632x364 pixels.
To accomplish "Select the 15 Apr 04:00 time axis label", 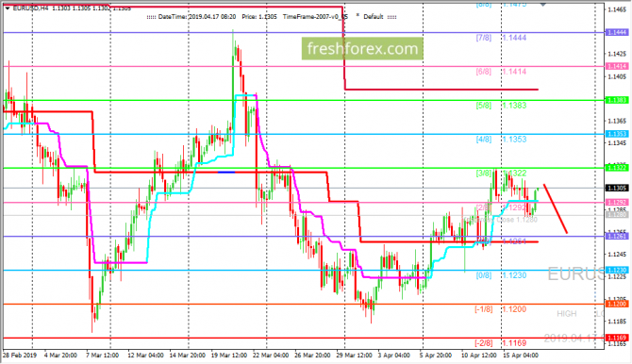I will [520, 356].
